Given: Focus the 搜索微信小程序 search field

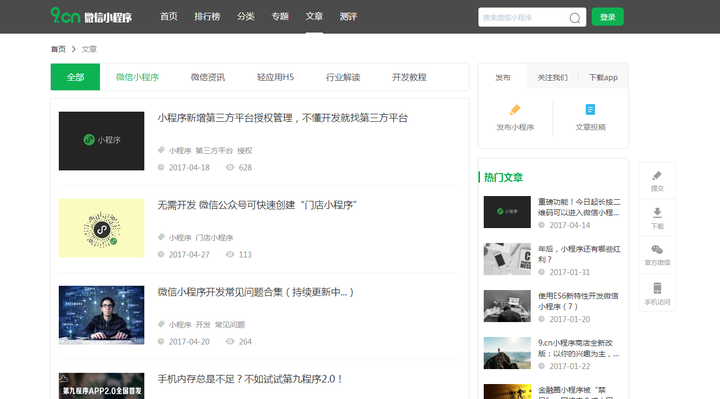Looking at the screenshot, I should (523, 17).
